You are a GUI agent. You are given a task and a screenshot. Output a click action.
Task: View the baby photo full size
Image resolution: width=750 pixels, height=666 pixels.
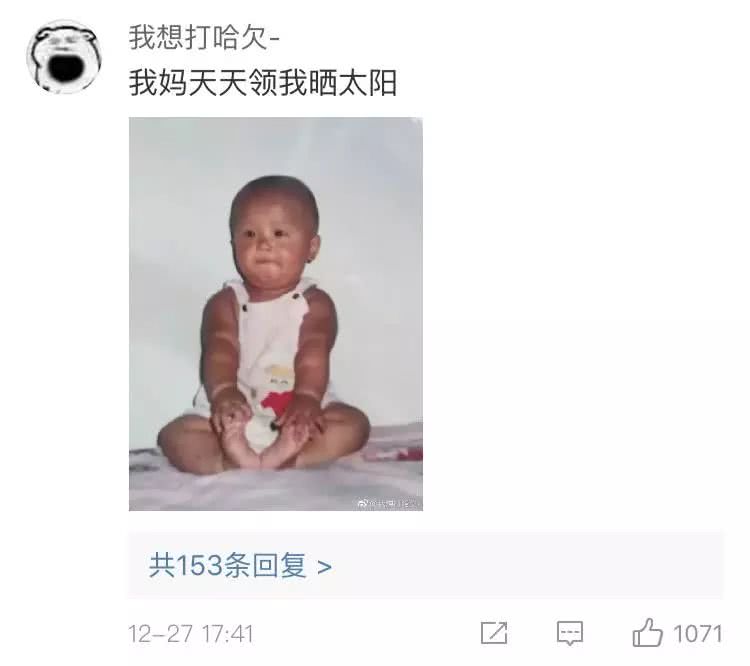click(x=276, y=314)
